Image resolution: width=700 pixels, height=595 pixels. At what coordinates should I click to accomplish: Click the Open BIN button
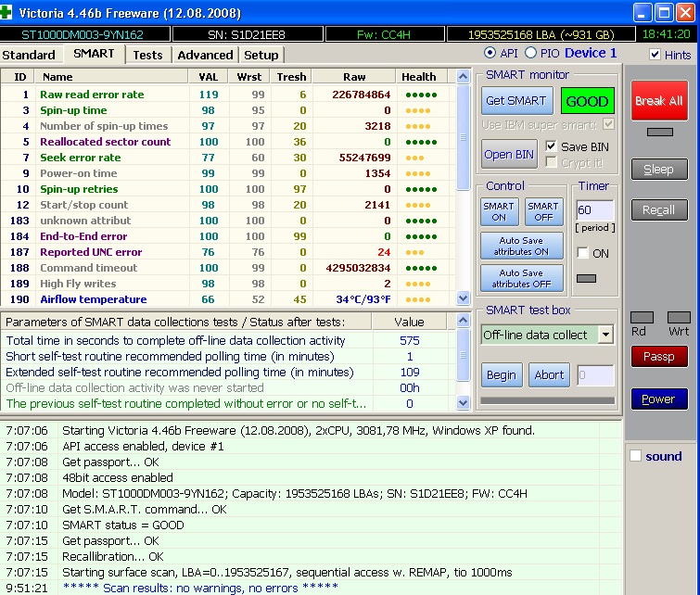coord(509,154)
